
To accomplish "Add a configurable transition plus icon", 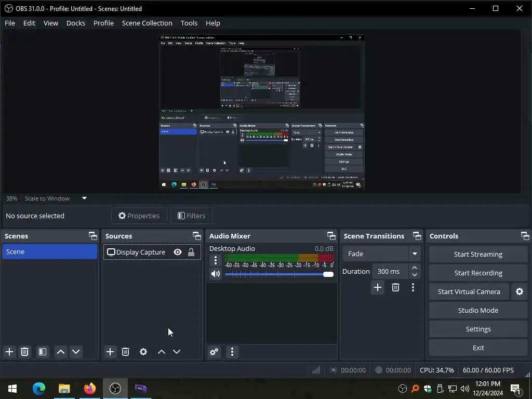I will click(x=378, y=288).
